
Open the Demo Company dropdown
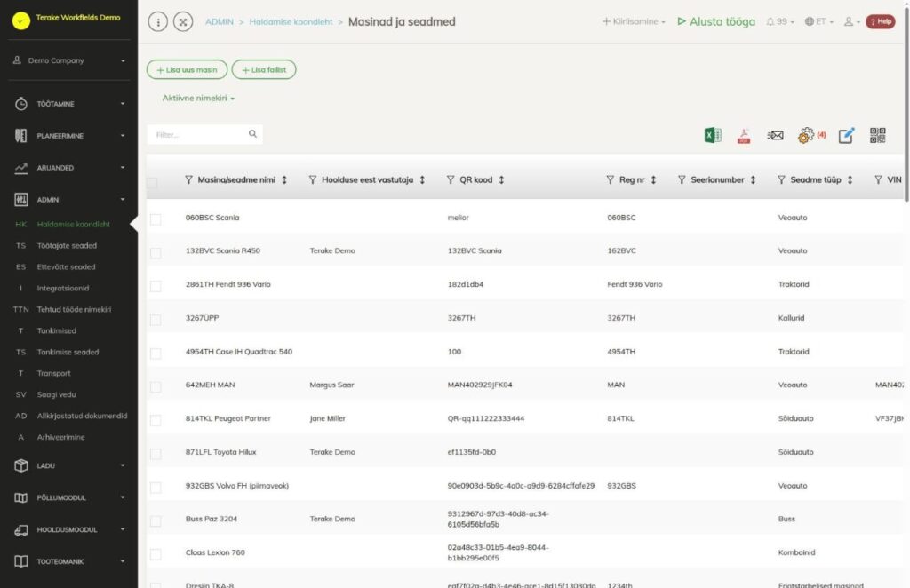point(69,60)
